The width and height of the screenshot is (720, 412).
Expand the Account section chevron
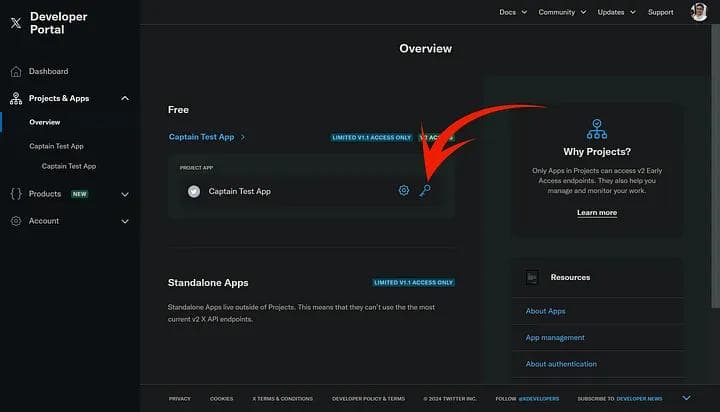(125, 221)
